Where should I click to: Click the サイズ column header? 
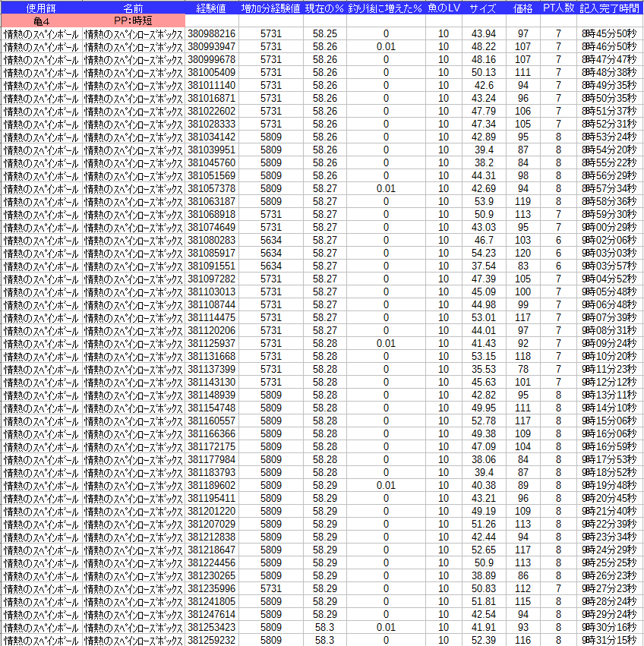point(484,8)
